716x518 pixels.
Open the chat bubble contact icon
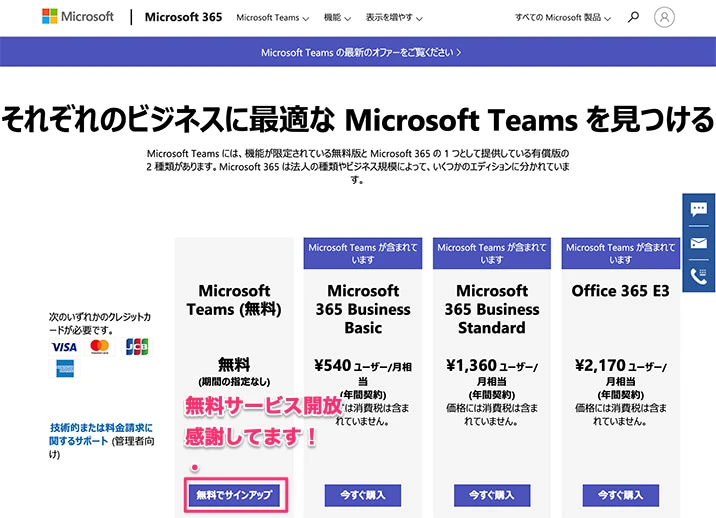tap(698, 209)
